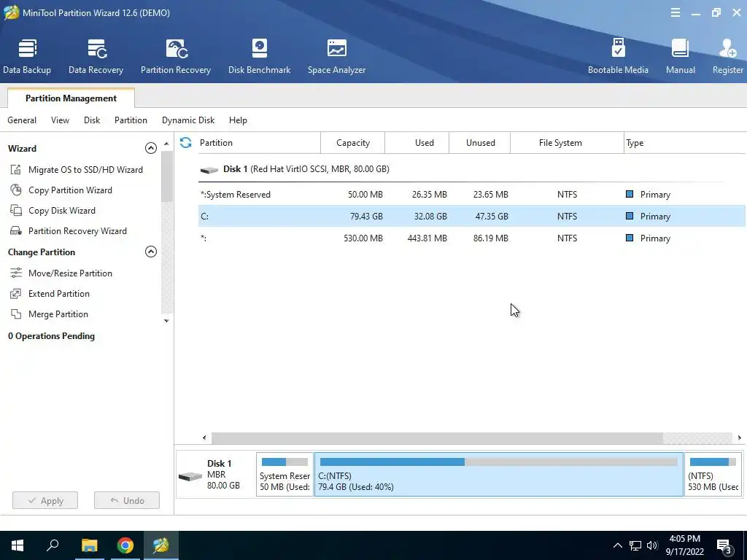747x560 pixels.
Task: Open the Manual
Action: click(681, 57)
